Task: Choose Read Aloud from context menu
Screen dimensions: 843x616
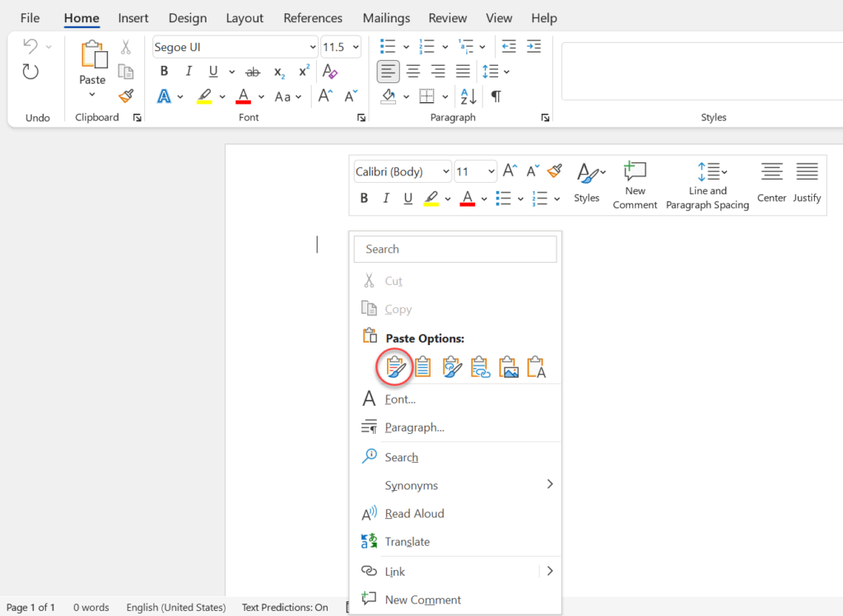Action: pos(454,513)
